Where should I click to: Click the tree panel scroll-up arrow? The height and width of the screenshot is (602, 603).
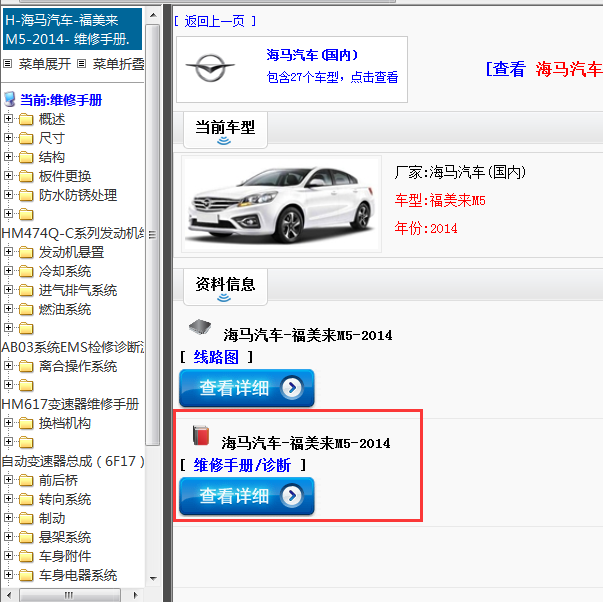tap(153, 15)
